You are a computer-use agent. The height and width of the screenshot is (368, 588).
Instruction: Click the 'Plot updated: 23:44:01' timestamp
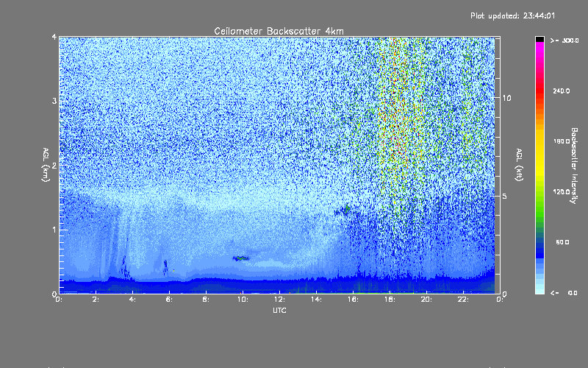pyautogui.click(x=512, y=15)
